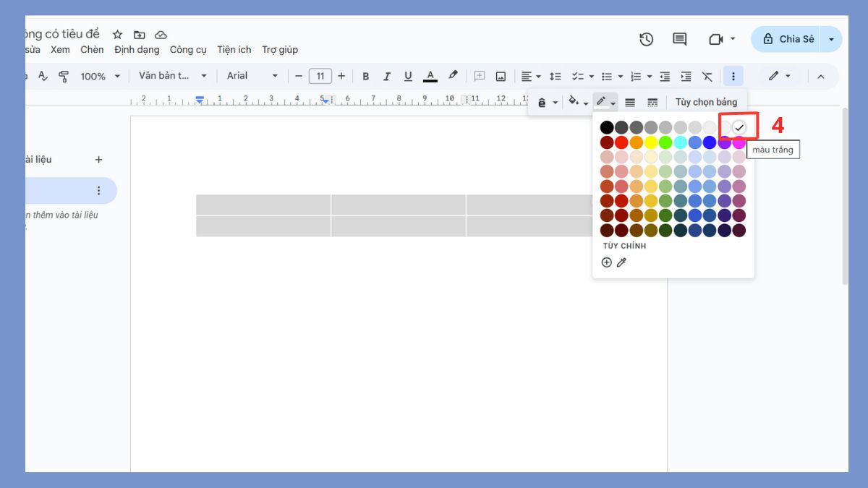
Task: Star this document
Action: pyautogui.click(x=118, y=35)
